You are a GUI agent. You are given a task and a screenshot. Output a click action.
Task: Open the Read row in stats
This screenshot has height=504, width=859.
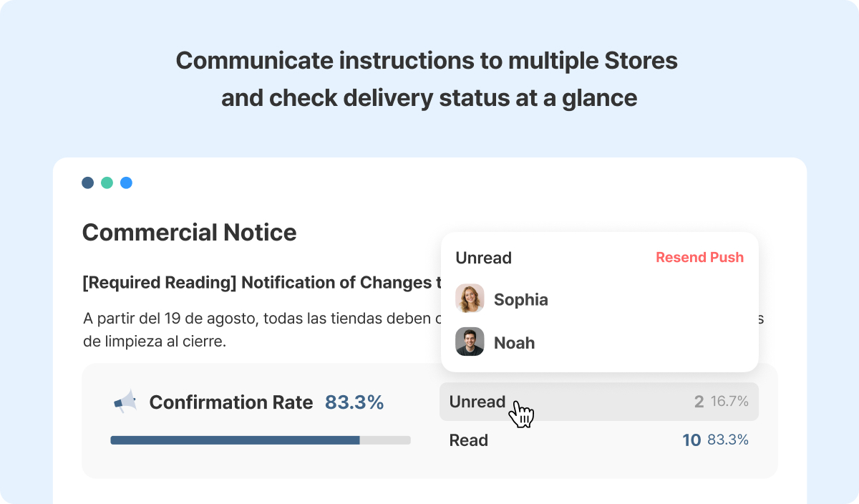(599, 440)
